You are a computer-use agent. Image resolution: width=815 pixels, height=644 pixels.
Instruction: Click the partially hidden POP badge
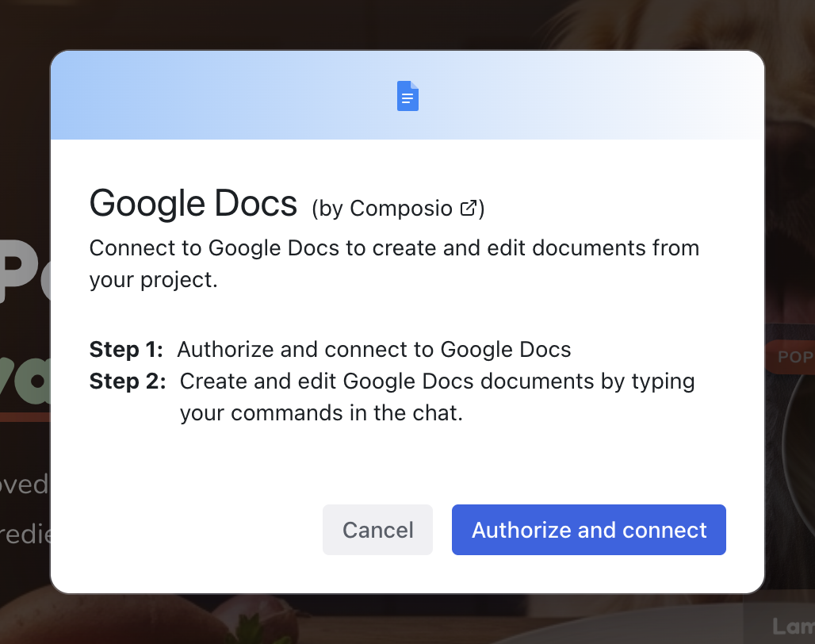tap(790, 357)
